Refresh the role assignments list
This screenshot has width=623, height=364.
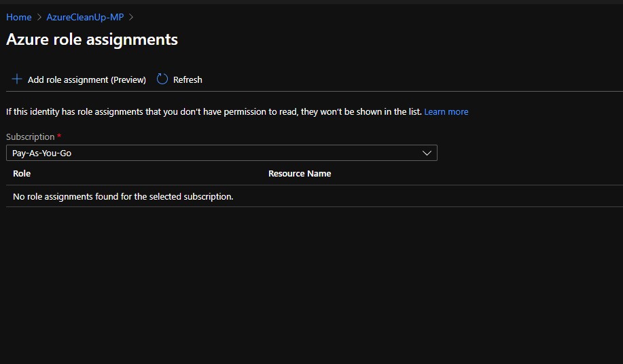coord(188,79)
